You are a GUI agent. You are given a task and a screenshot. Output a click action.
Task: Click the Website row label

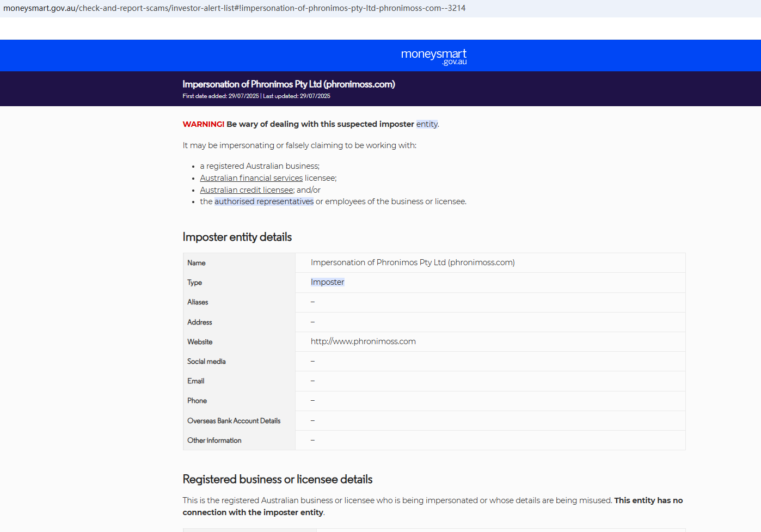[x=200, y=342]
